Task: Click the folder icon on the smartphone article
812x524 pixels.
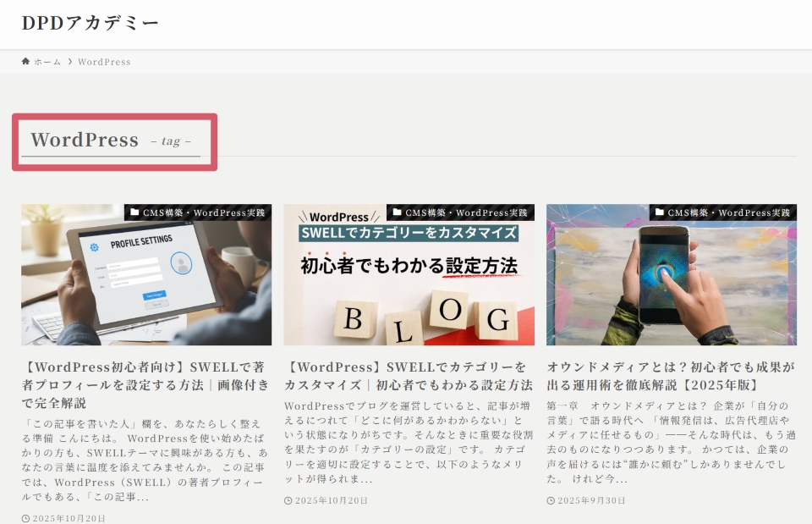Action: pos(659,212)
